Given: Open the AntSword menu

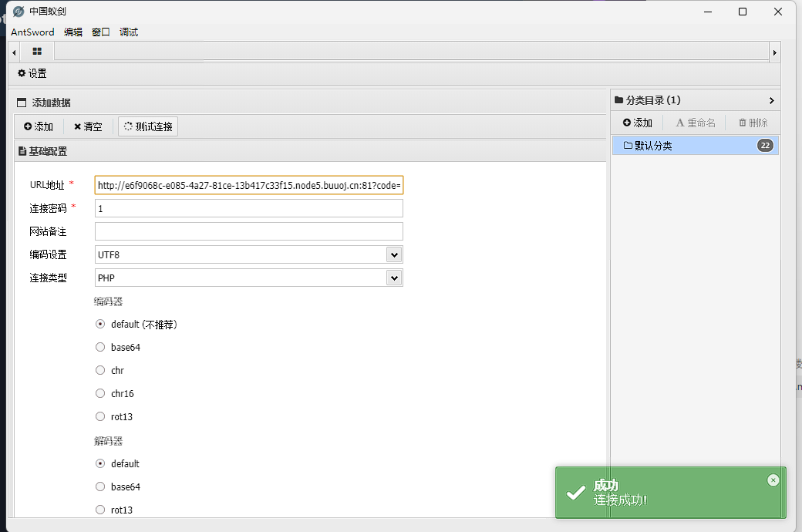Looking at the screenshot, I should point(32,32).
